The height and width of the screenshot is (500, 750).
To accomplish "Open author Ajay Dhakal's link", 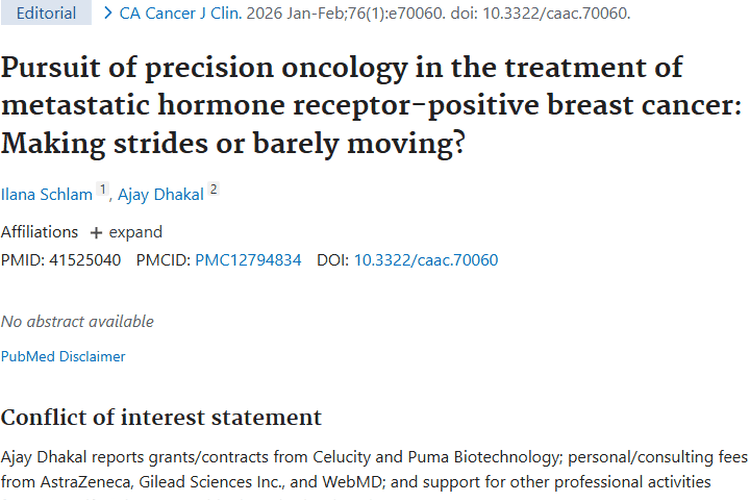I will pos(161,194).
